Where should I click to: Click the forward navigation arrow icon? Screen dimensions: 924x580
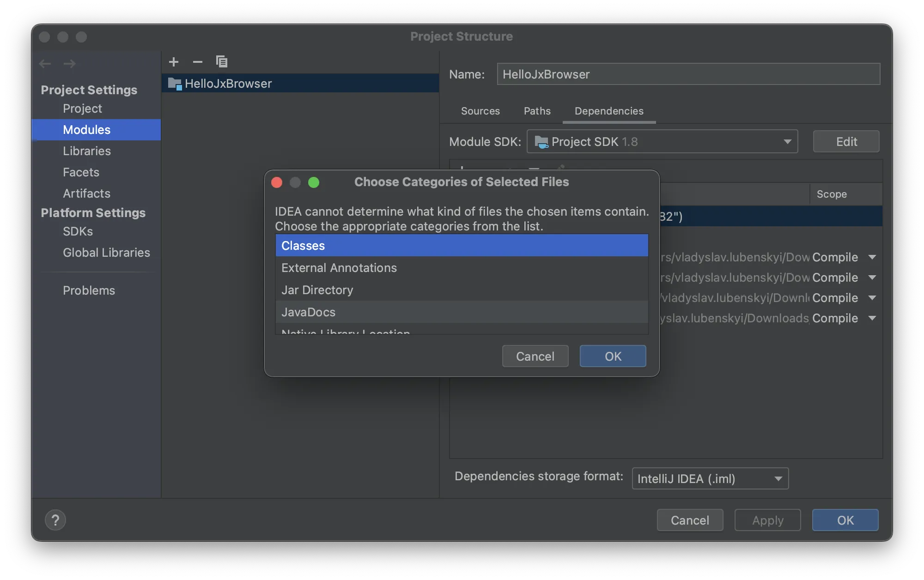pos(70,63)
